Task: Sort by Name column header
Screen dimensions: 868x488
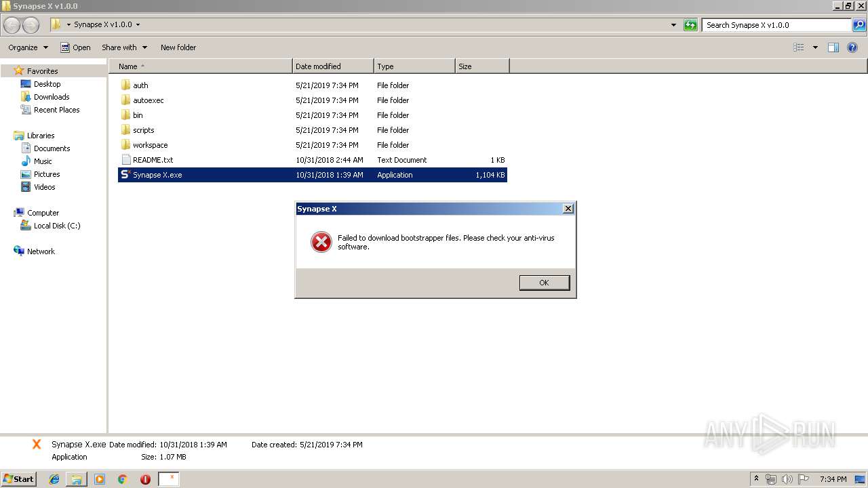Action: tap(201, 66)
